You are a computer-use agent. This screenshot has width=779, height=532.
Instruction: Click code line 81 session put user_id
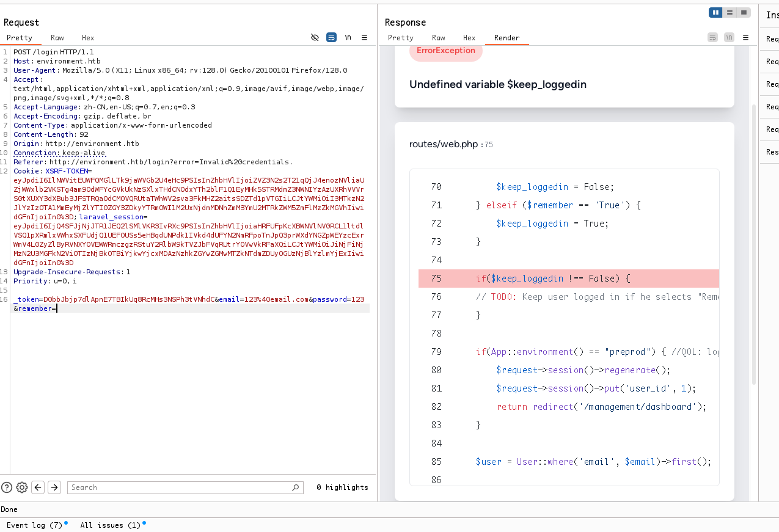(596, 388)
